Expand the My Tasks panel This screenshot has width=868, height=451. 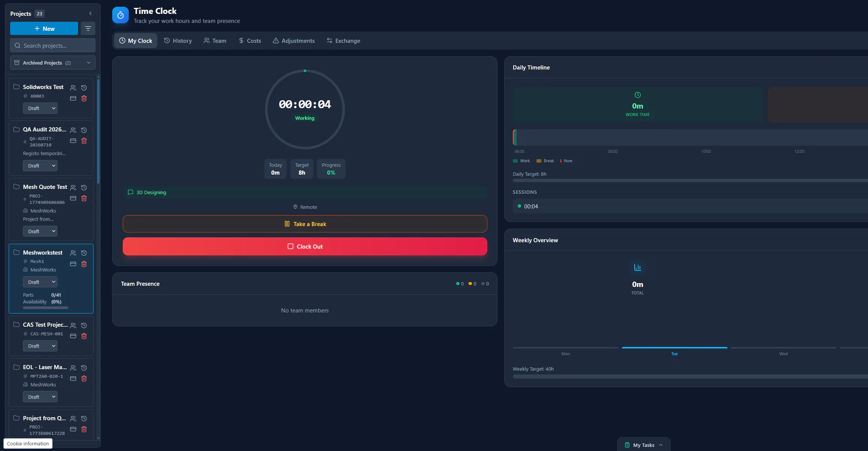(x=643, y=445)
